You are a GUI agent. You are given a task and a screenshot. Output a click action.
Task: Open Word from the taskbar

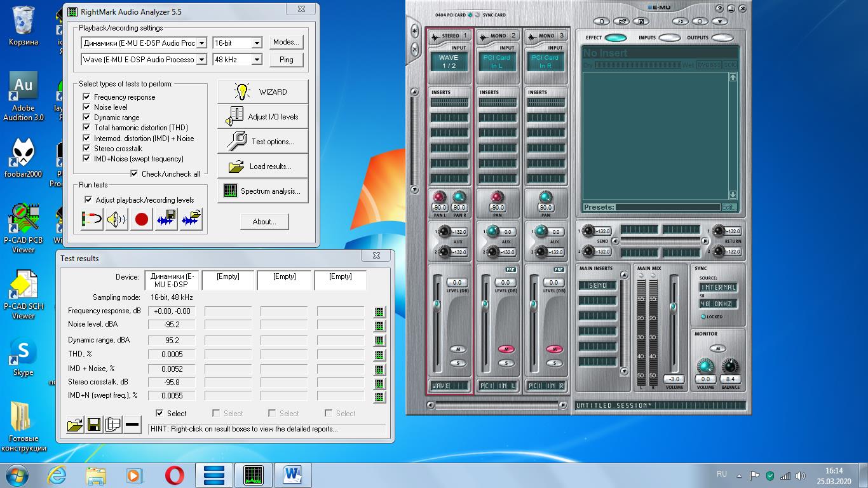coord(293,475)
